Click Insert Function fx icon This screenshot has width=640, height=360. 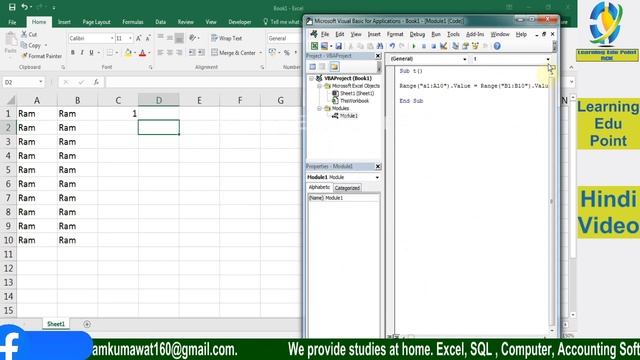point(96,82)
